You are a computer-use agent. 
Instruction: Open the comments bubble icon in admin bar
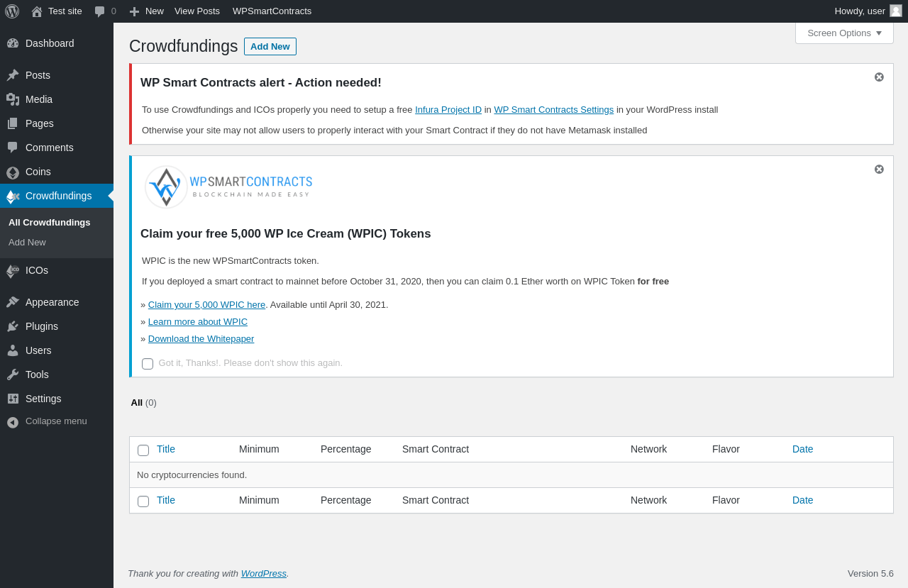[x=100, y=11]
